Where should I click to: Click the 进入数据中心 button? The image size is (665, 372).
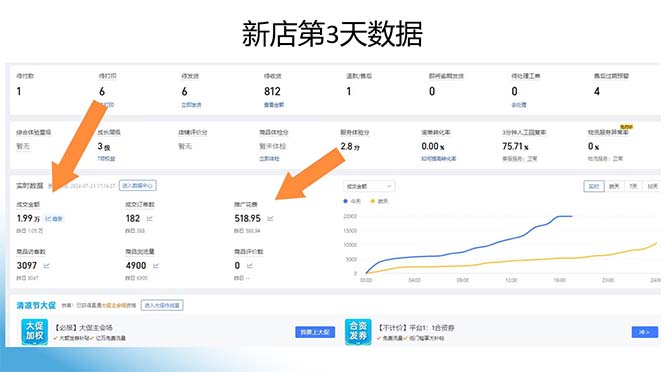pyautogui.click(x=137, y=186)
